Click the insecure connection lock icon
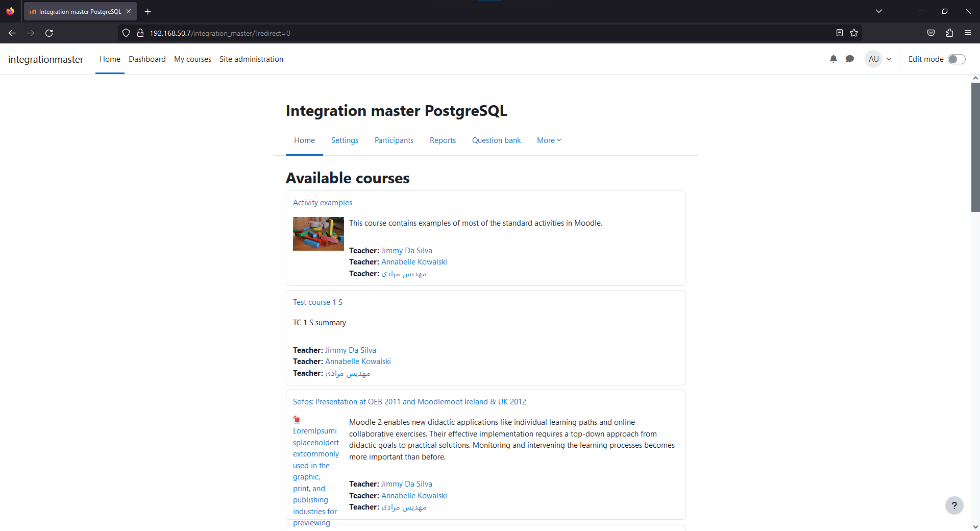Viewport: 980px width, 531px height. 140,33
